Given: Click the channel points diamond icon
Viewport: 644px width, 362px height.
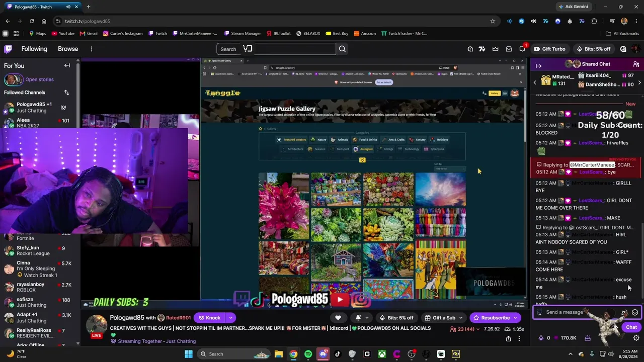Looking at the screenshot, I should 541,338.
